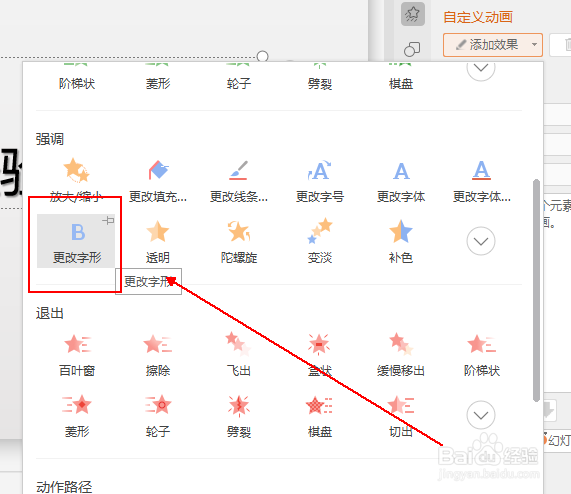This screenshot has height=494, width=571.
Task: Select the 百叶窗 exit effect
Action: tap(77, 355)
